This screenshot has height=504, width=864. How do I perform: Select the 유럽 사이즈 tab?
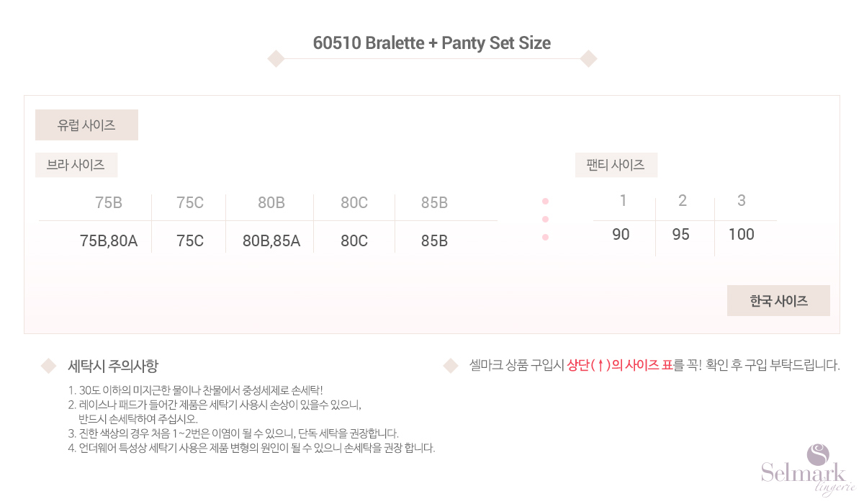[86, 125]
